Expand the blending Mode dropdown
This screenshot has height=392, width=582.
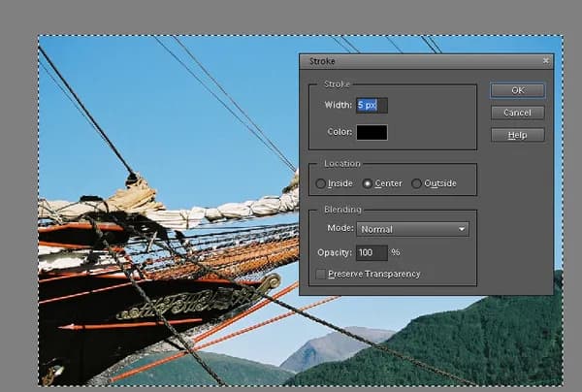click(x=412, y=230)
